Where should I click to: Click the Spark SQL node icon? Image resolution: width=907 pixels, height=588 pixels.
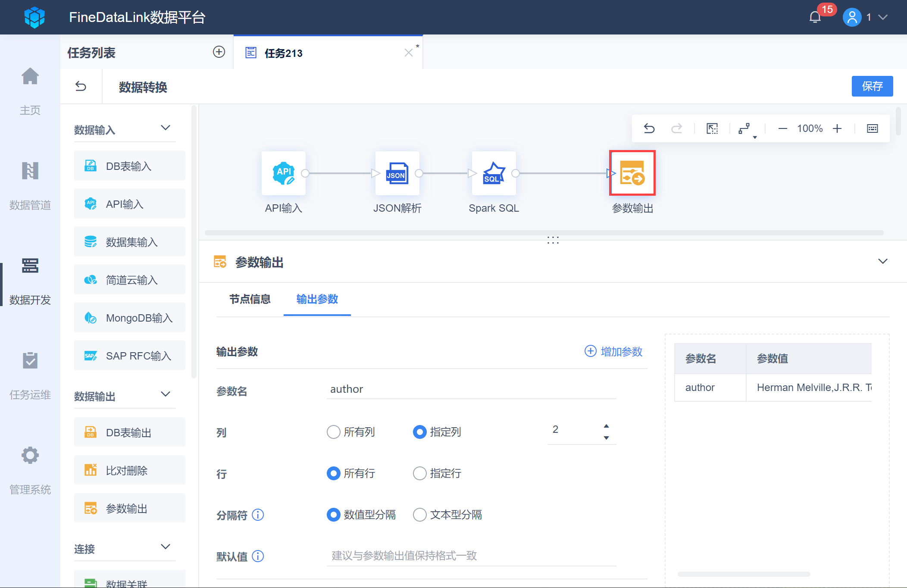pos(494,173)
